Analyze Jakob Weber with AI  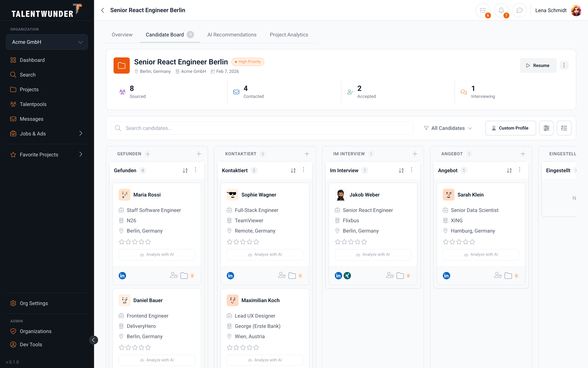(x=373, y=255)
